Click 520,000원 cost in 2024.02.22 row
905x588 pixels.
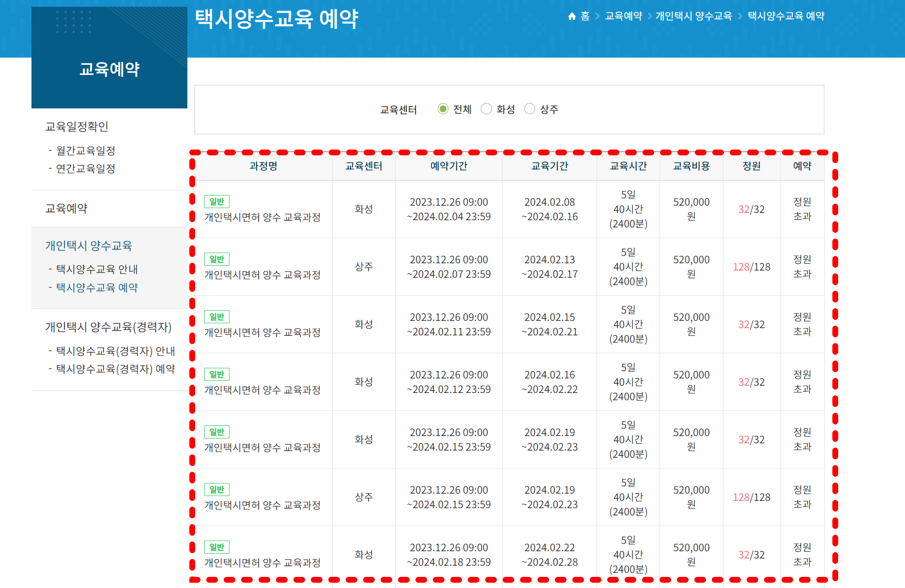pos(691,555)
